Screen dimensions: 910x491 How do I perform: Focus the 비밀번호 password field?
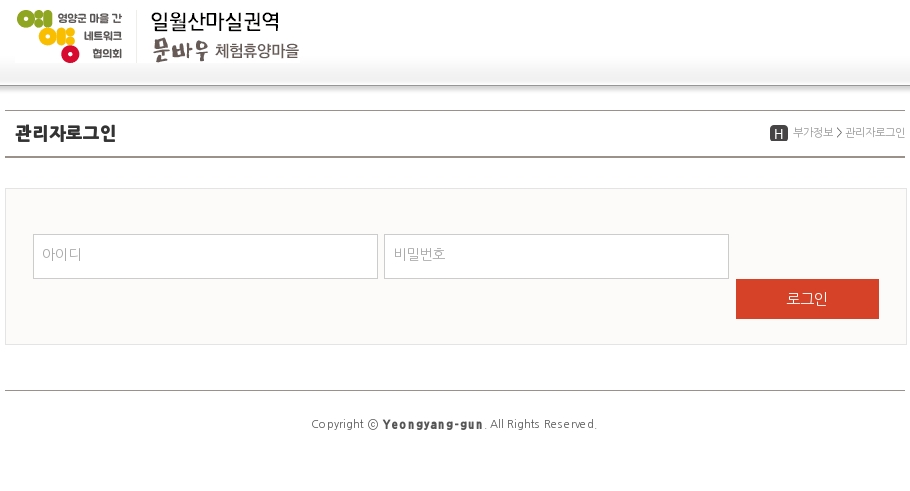coord(556,257)
